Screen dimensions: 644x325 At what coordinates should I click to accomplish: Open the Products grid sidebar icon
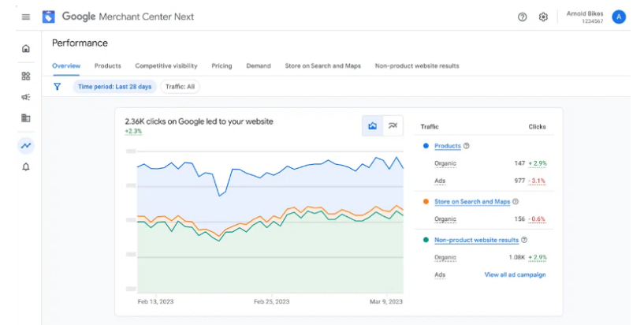click(26, 77)
